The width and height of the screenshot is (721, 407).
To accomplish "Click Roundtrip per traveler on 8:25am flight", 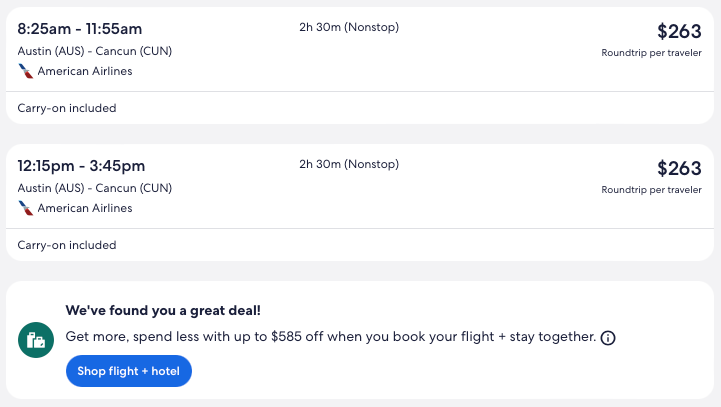I will click(x=651, y=52).
